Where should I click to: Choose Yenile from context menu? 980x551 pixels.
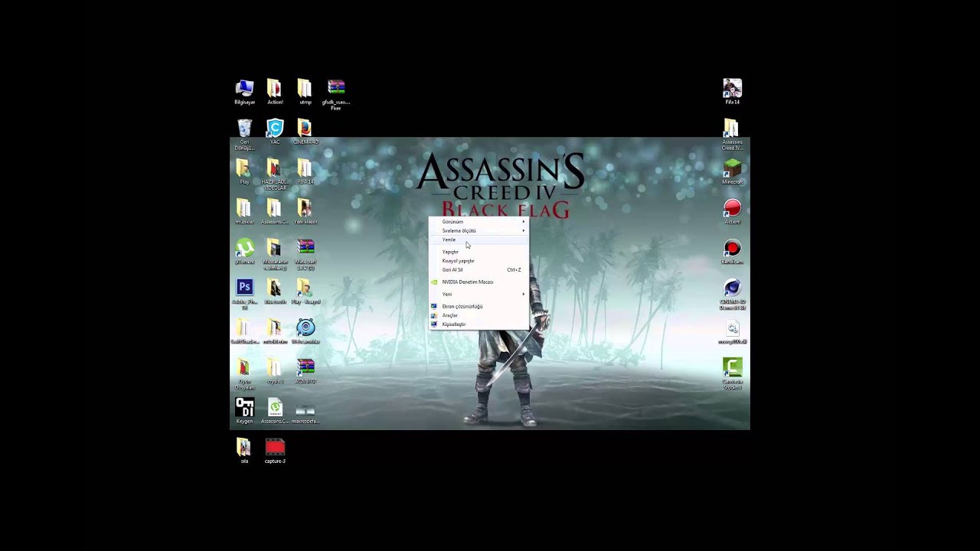point(479,240)
